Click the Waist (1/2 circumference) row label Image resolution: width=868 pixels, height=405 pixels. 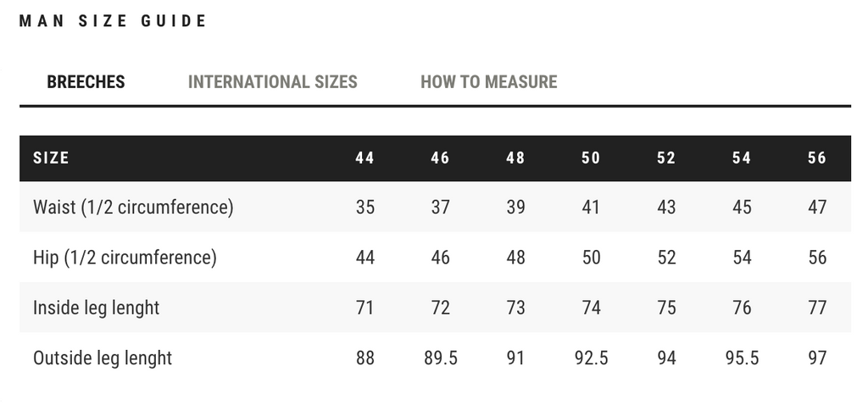click(x=133, y=207)
